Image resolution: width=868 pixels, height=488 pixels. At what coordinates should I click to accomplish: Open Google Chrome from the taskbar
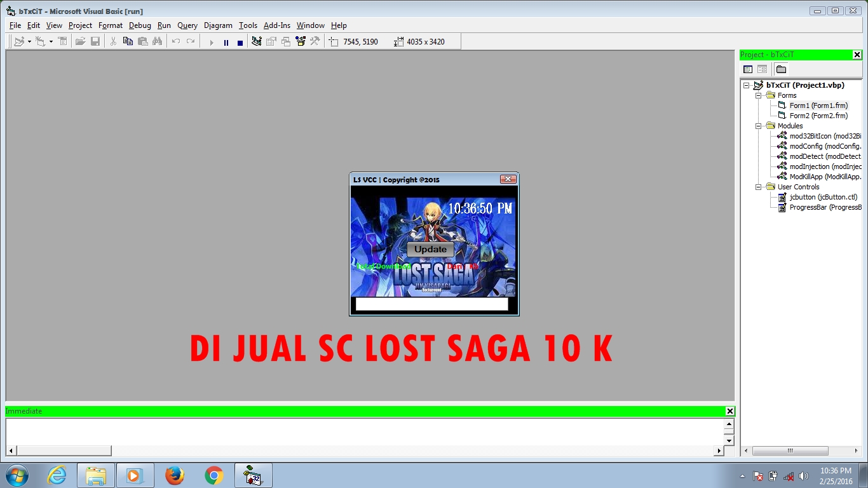tap(214, 475)
